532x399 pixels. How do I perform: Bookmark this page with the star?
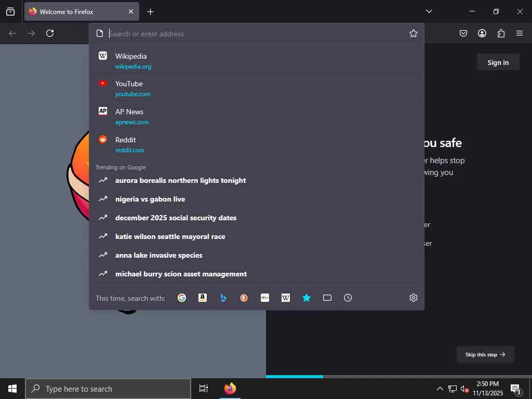pos(413,33)
